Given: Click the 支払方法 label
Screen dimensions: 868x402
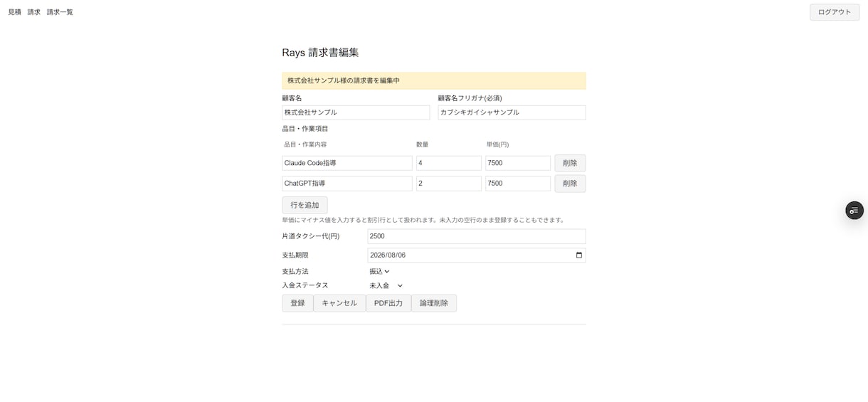Looking at the screenshot, I should point(295,272).
